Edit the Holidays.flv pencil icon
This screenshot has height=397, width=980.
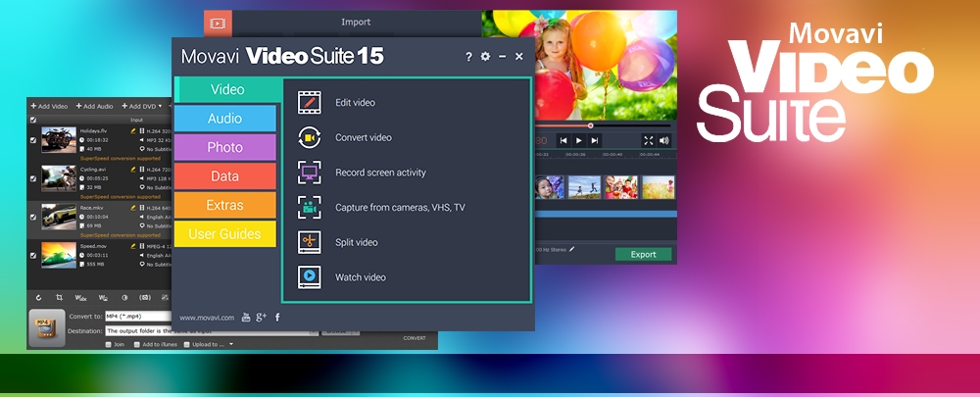pos(132,131)
